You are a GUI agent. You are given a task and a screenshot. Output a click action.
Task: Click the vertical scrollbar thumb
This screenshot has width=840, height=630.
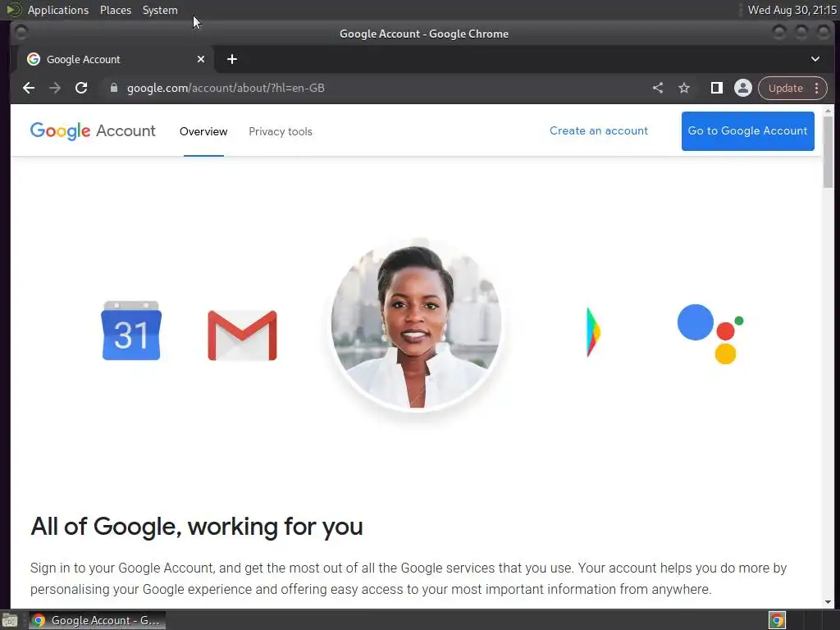pos(829,152)
